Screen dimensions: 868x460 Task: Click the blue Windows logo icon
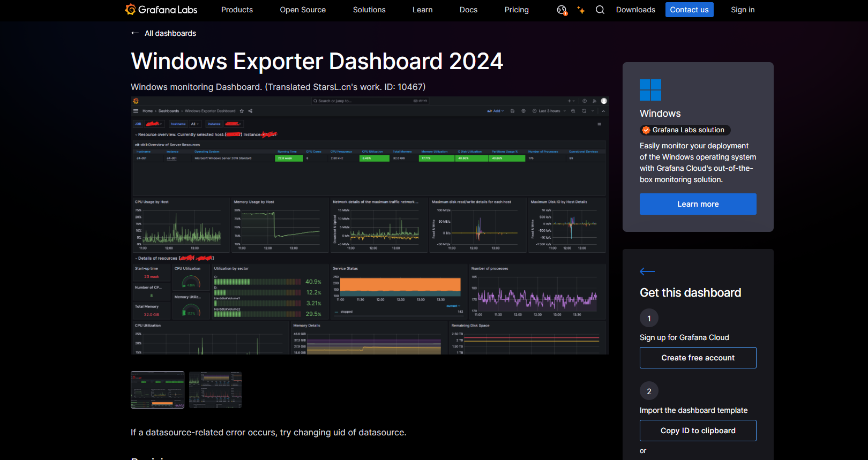650,90
